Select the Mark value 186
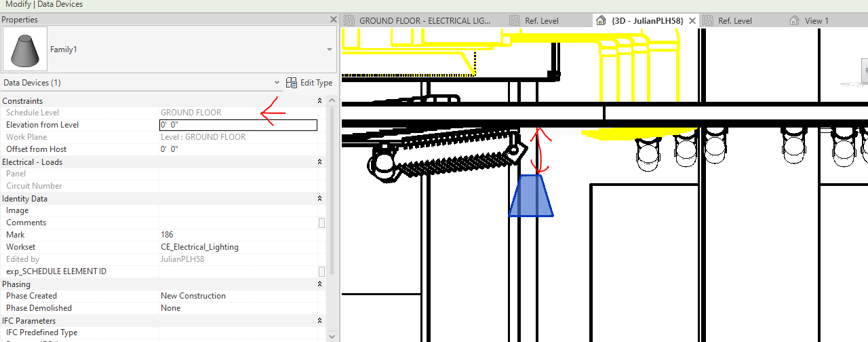 tap(167, 235)
